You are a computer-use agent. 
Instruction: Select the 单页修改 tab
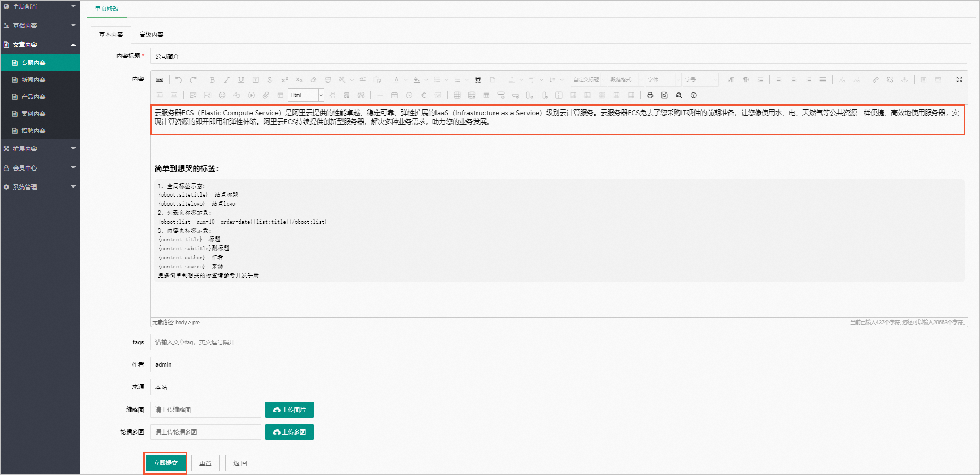click(107, 9)
